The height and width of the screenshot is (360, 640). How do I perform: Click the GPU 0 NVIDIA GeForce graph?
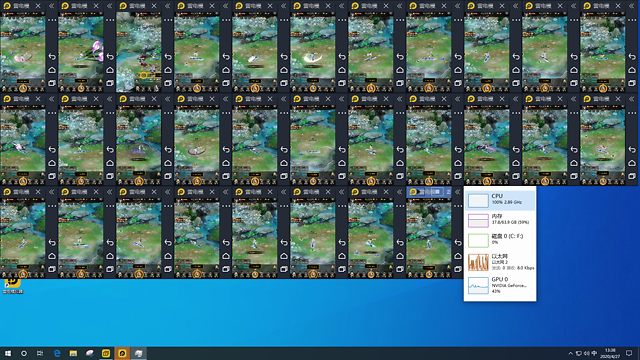point(478,285)
